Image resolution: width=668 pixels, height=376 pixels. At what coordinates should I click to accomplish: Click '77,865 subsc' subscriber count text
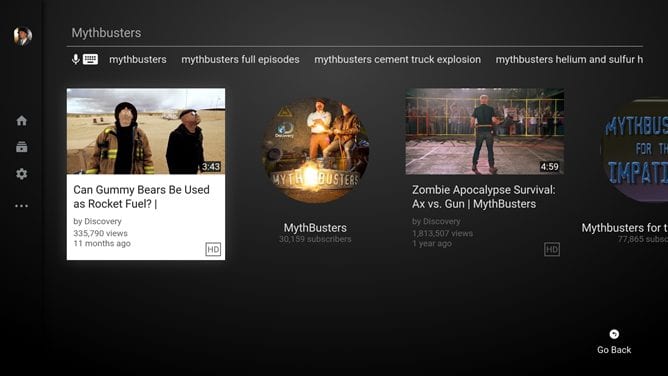643,239
